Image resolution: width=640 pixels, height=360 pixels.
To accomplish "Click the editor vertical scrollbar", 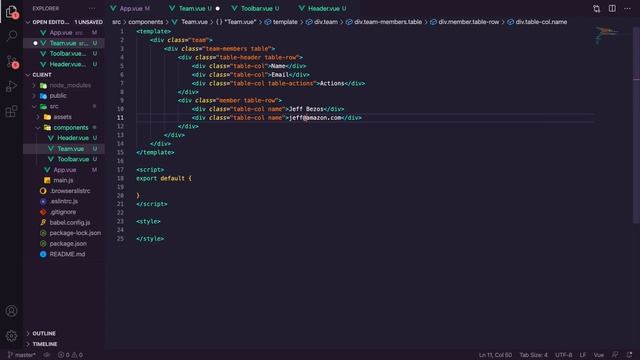I will [x=636, y=124].
